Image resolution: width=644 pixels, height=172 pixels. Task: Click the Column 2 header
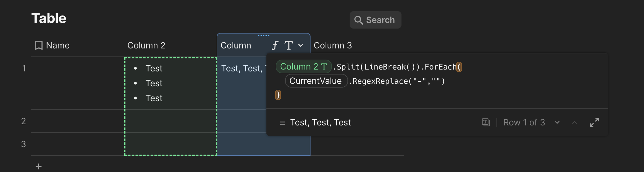click(146, 45)
